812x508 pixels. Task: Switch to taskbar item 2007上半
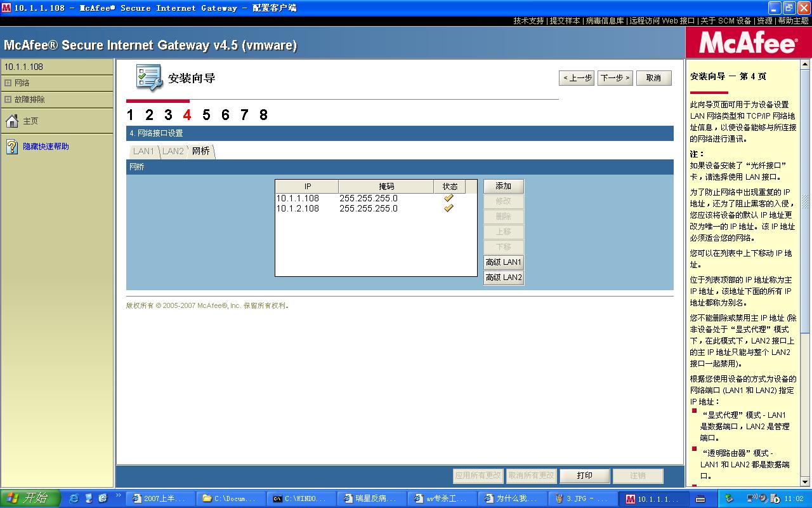click(x=160, y=498)
